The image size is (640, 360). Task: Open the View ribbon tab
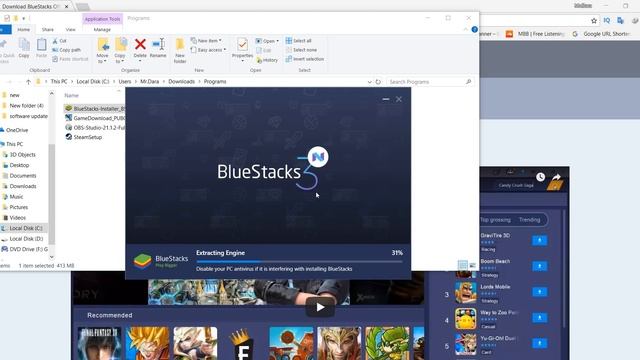(x=70, y=29)
